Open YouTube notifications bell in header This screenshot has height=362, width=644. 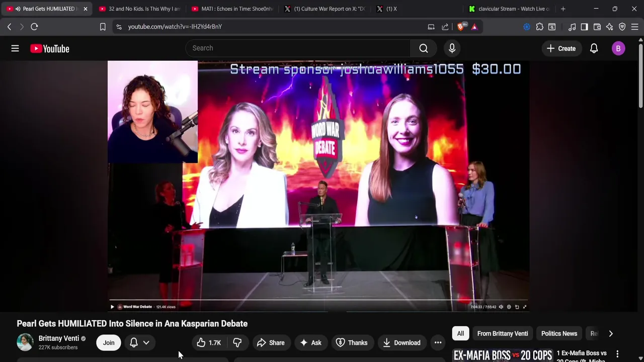pos(594,48)
